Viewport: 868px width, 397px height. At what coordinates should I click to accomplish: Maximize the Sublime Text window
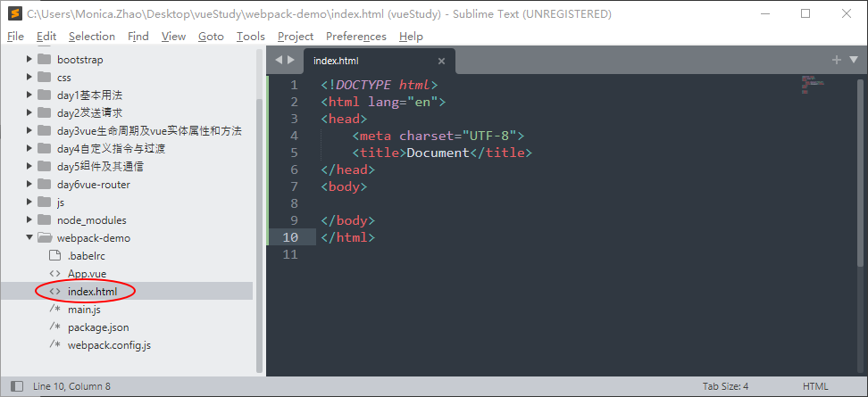click(x=805, y=13)
